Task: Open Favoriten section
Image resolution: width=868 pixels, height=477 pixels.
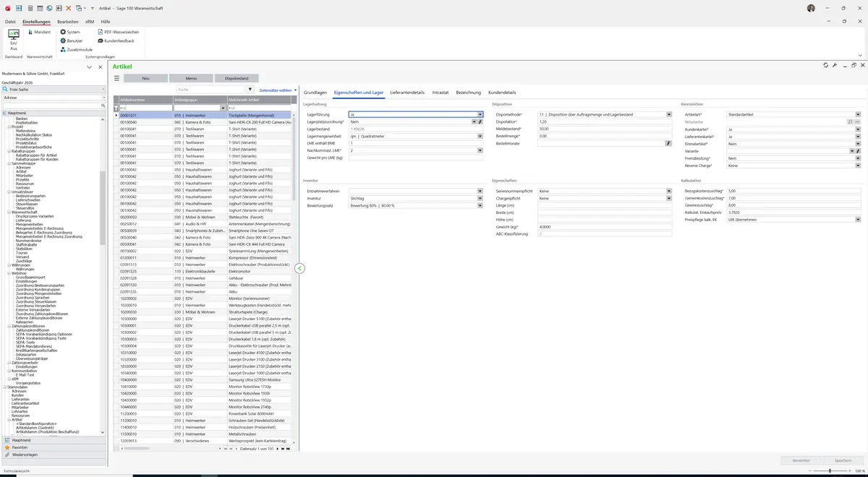Action: [54, 447]
